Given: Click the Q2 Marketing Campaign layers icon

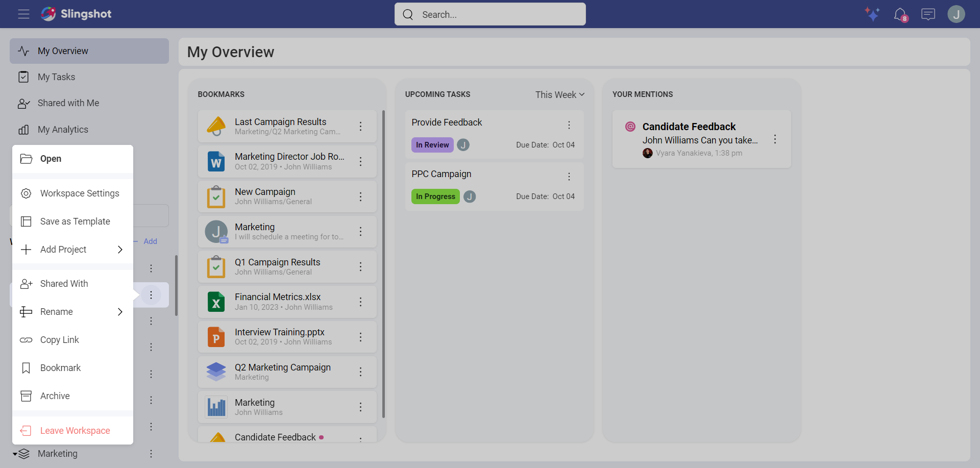Looking at the screenshot, I should (x=216, y=372).
